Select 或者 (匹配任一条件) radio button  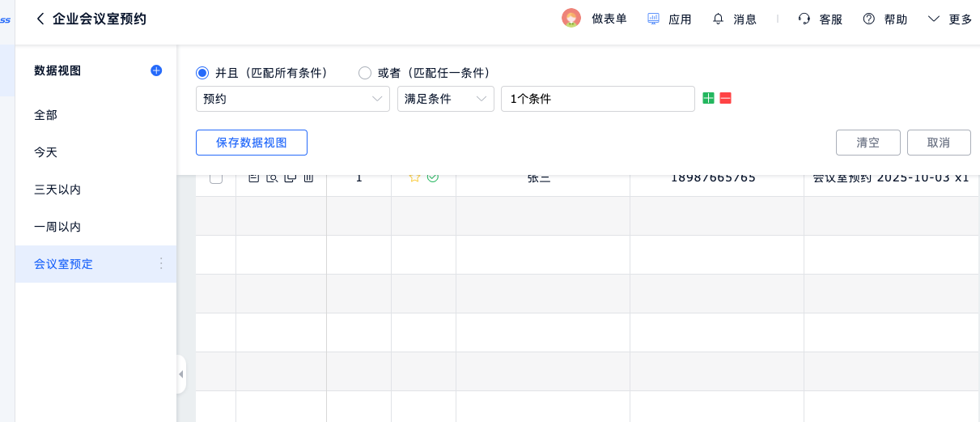[x=365, y=73]
